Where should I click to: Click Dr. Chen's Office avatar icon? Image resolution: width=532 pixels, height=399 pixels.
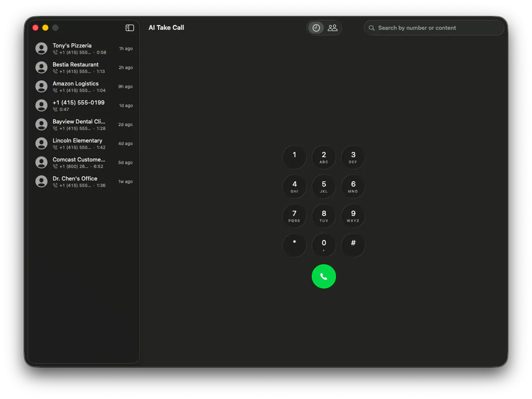tap(41, 181)
